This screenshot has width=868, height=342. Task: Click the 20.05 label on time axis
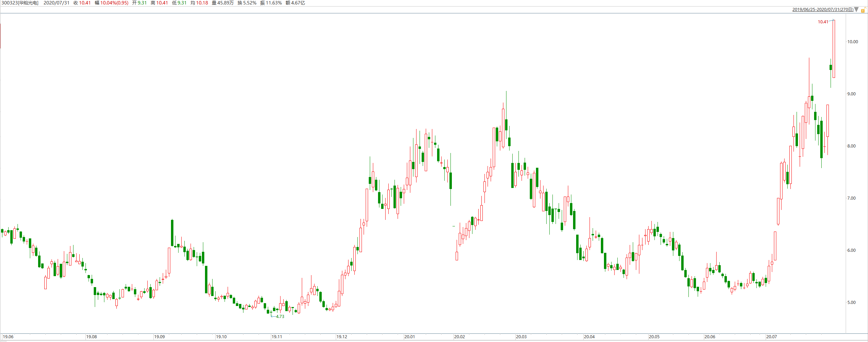pyautogui.click(x=654, y=337)
